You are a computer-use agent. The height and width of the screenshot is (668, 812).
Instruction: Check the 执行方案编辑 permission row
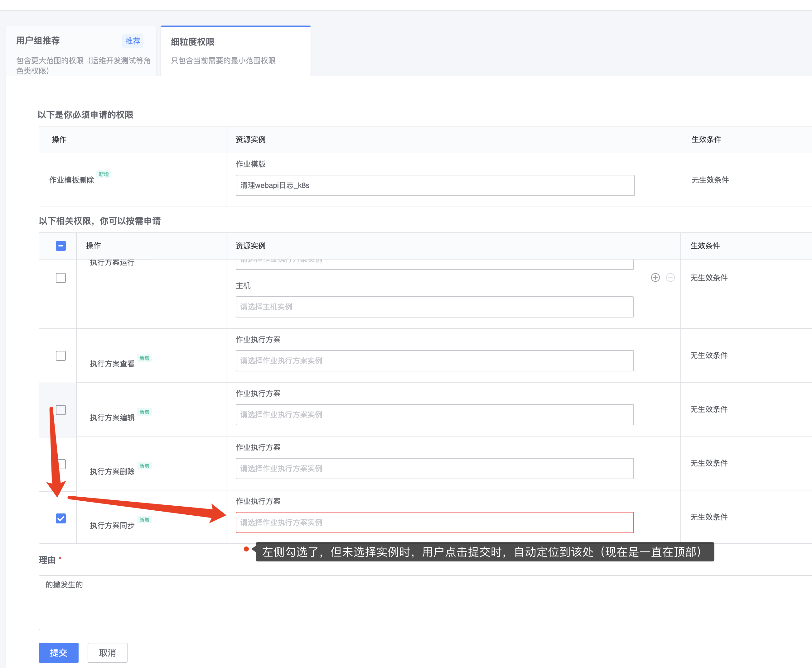click(60, 410)
